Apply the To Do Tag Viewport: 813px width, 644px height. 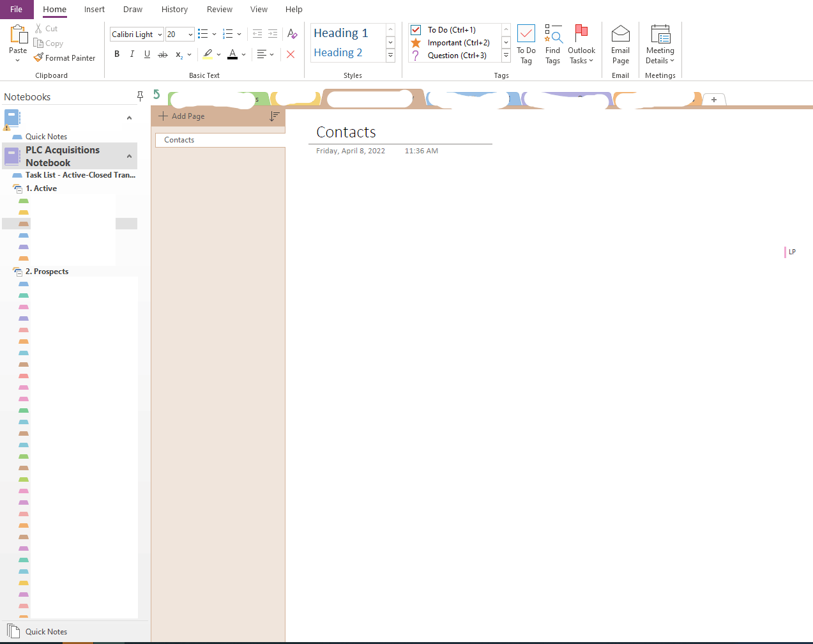click(x=526, y=43)
